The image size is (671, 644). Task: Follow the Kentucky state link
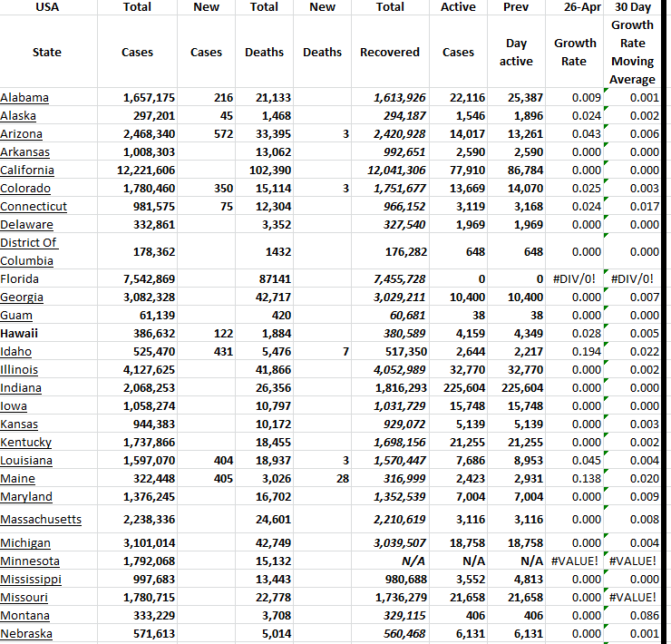[26, 443]
